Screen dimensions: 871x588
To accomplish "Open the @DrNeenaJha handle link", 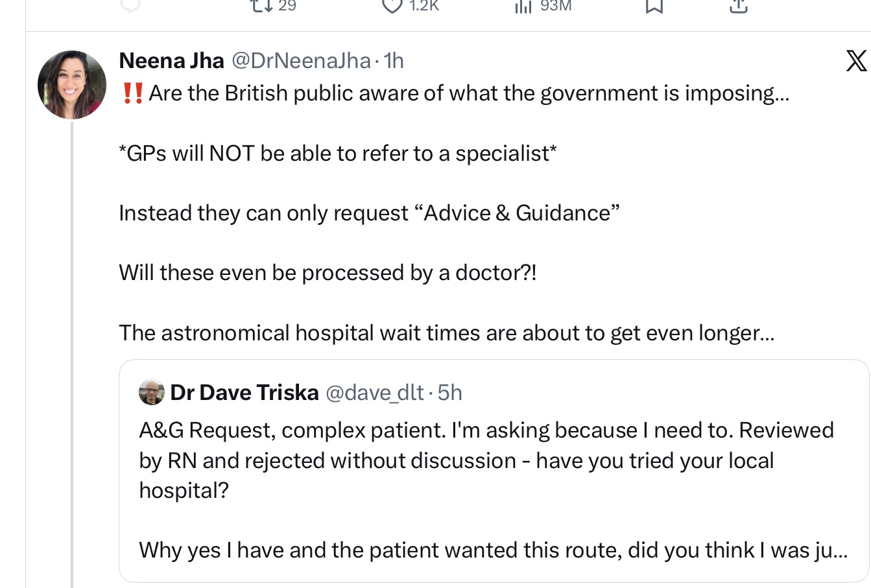I will pos(301,61).
